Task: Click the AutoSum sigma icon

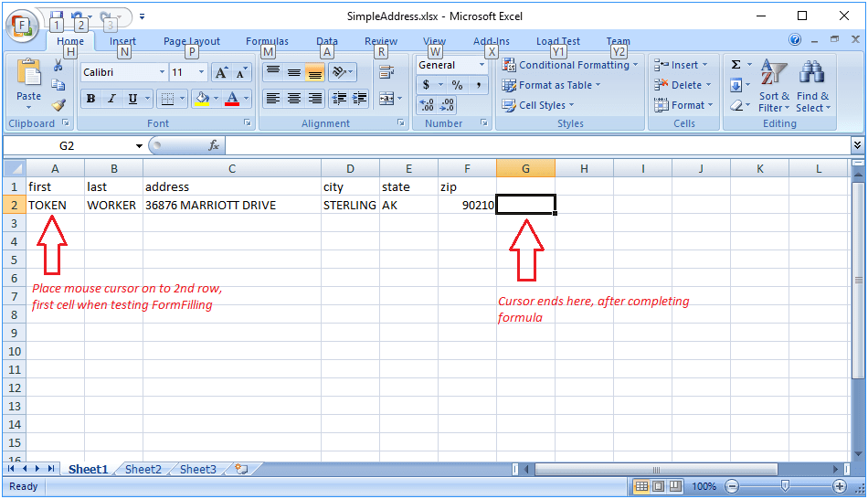Action: coord(736,65)
